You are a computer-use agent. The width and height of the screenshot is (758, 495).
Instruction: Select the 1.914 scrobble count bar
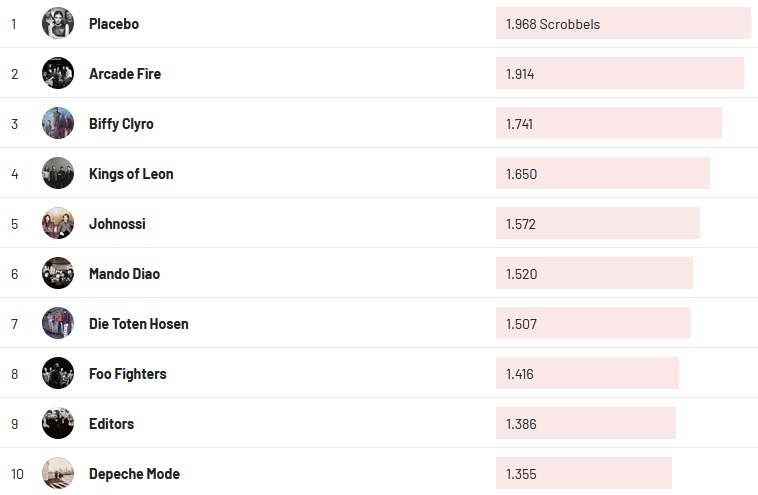(x=619, y=73)
